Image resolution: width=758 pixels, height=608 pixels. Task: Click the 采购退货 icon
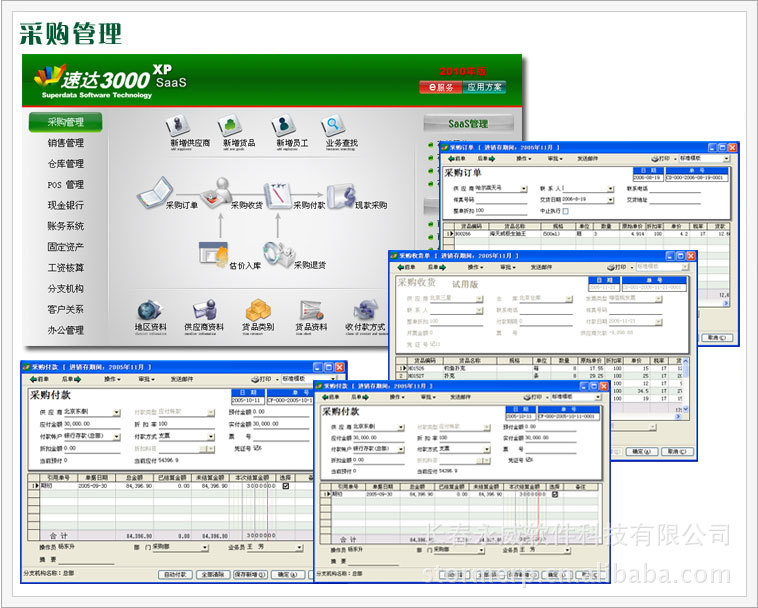[278, 254]
